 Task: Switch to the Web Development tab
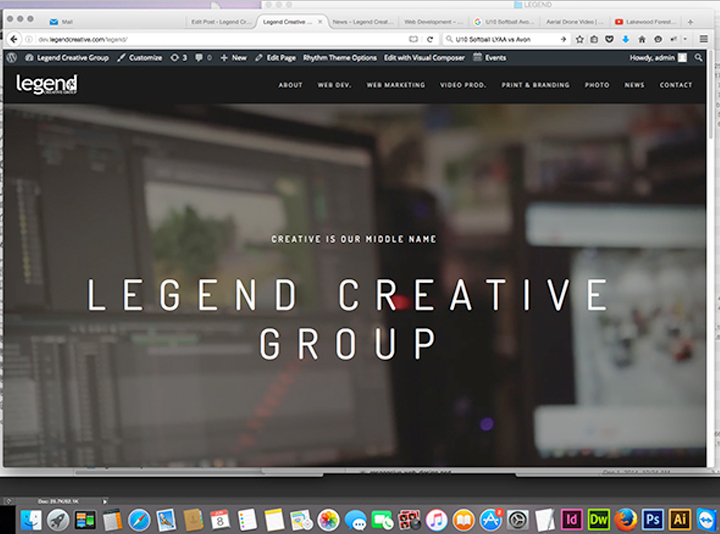[433, 22]
